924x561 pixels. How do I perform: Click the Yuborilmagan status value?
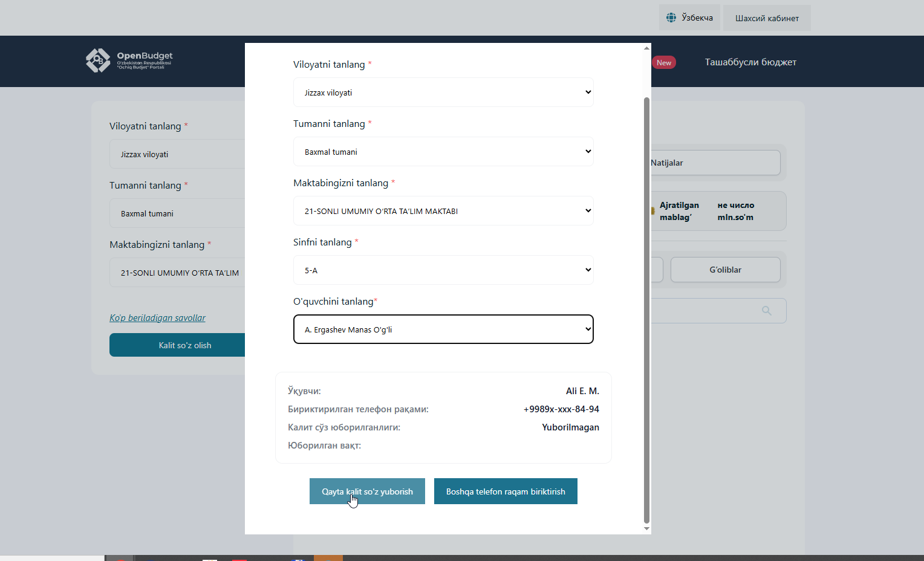coord(570,427)
